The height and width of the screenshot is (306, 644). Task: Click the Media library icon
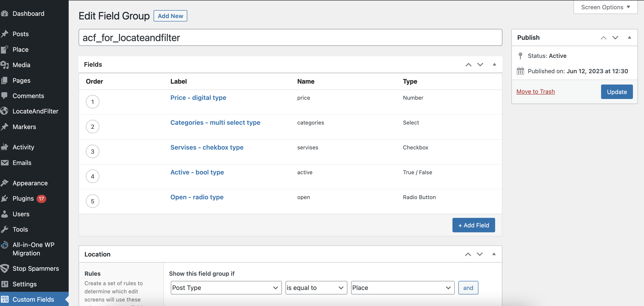click(x=5, y=65)
